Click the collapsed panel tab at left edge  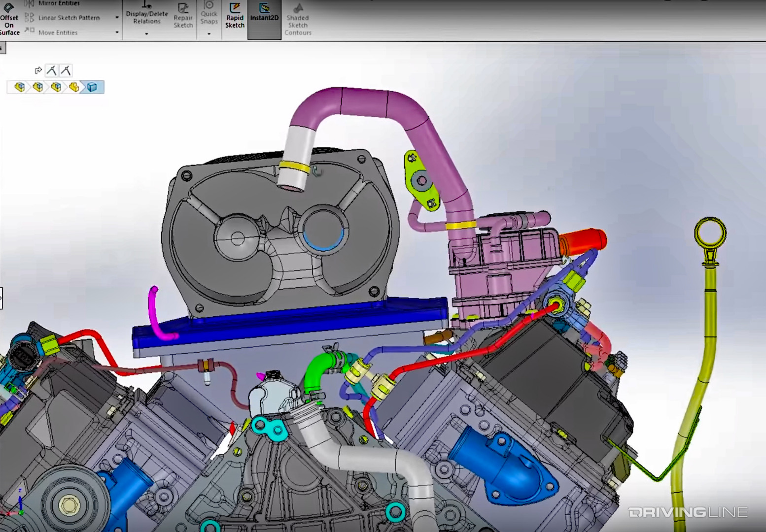2,48
